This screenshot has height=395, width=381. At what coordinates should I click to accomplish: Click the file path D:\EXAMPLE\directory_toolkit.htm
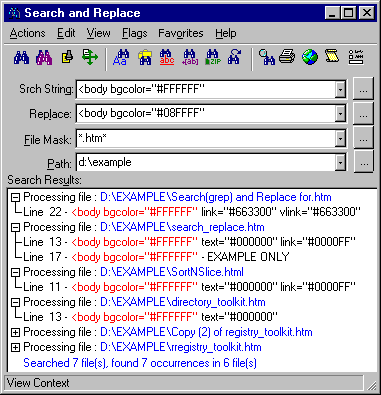(x=183, y=302)
